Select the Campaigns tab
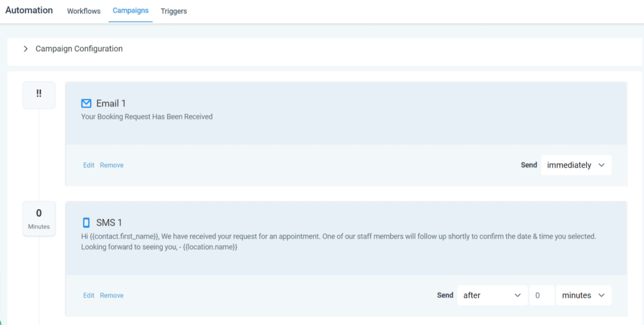The height and width of the screenshot is (325, 644). [131, 10]
